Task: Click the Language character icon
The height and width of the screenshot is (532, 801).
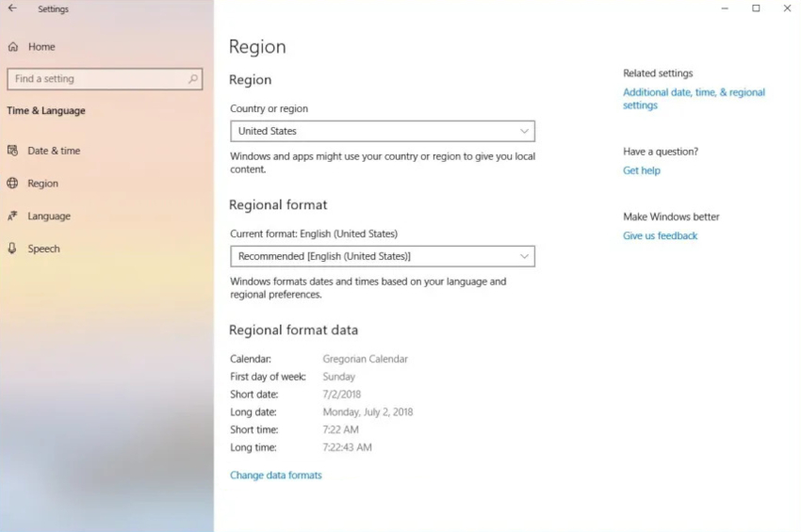Action: point(13,217)
